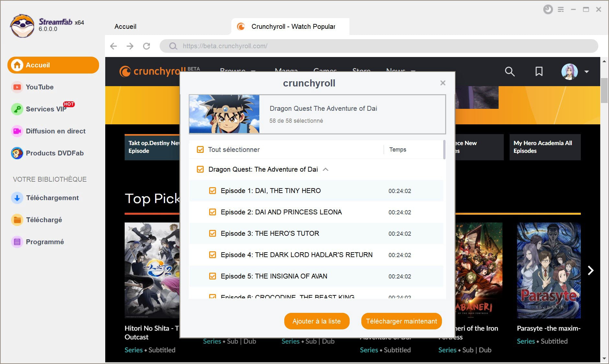The image size is (609, 364).
Task: Open the profile dropdown arrow
Action: pyautogui.click(x=586, y=72)
